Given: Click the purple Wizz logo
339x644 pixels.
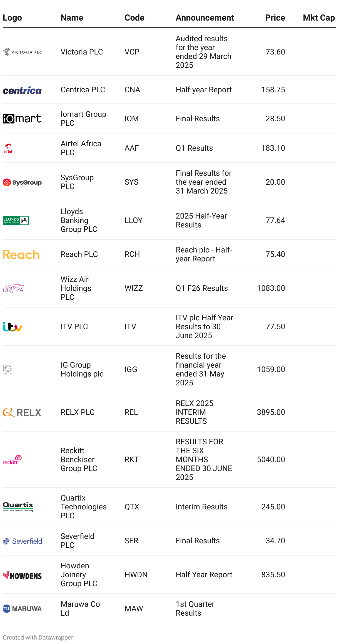Looking at the screenshot, I should point(13,288).
